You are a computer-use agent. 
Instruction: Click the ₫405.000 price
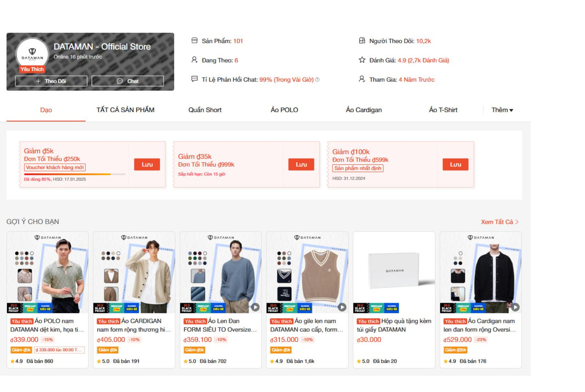(x=111, y=340)
